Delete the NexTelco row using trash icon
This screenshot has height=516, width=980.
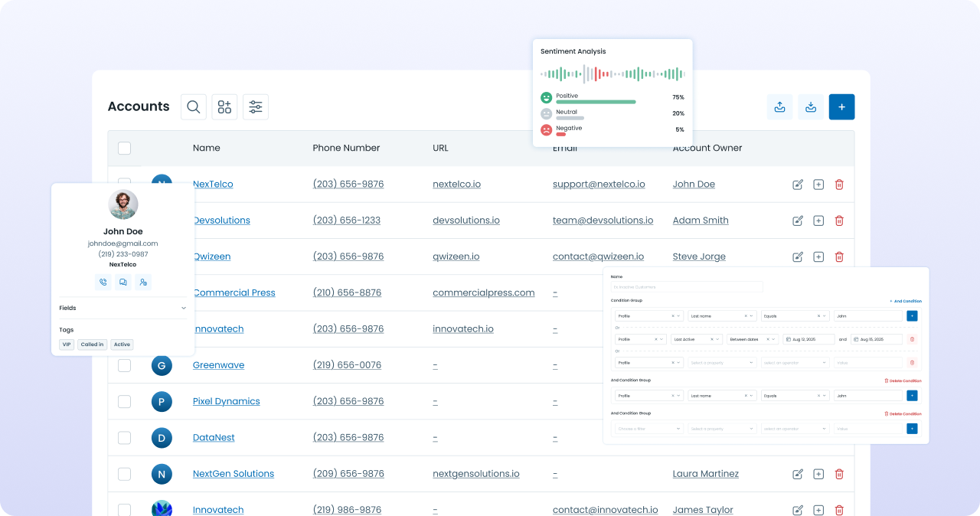[x=839, y=185]
